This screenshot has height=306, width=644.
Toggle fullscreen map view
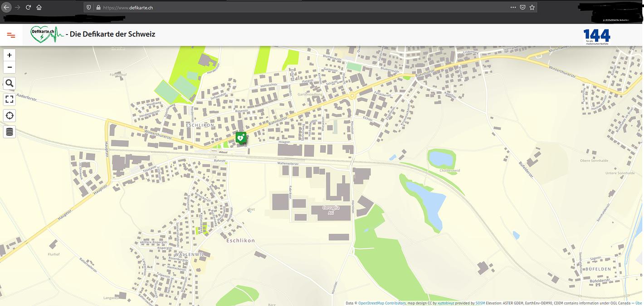[x=10, y=99]
